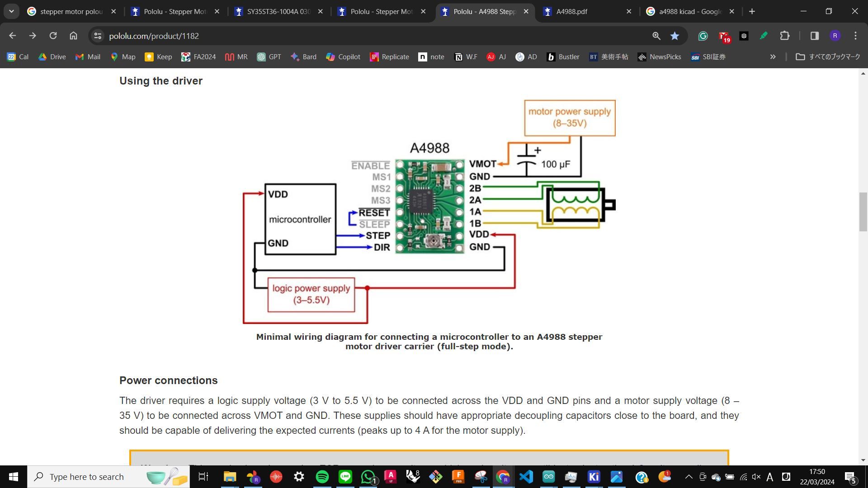Toggle the muted volume icon

click(756, 477)
